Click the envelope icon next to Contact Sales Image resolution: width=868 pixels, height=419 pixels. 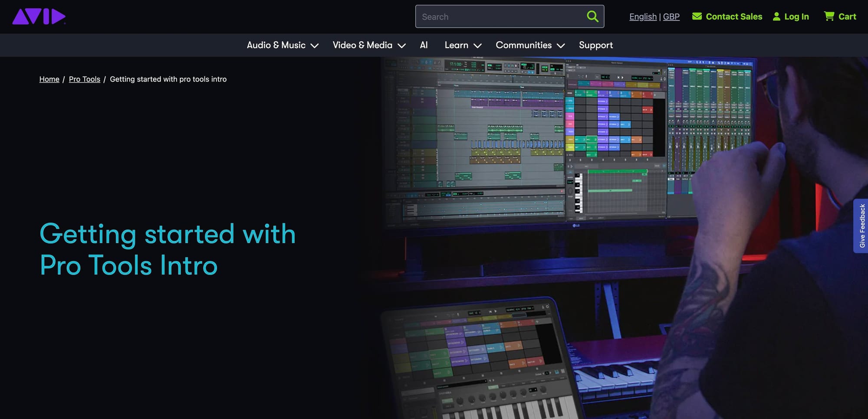pos(697,16)
